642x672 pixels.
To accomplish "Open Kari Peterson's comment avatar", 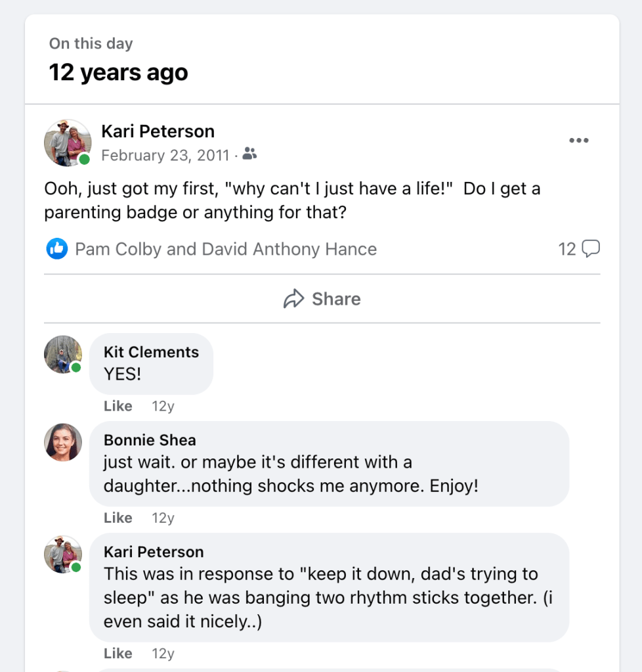I will 63,554.
